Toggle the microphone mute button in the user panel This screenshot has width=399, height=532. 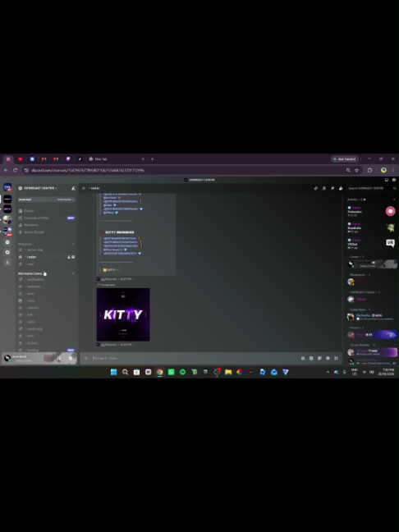pyautogui.click(x=47, y=359)
